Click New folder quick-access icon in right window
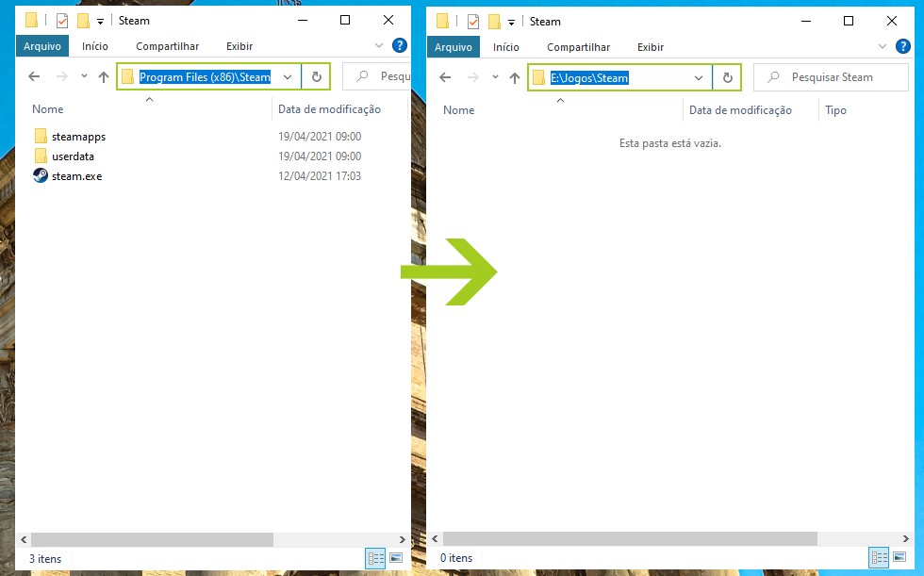This screenshot has width=924, height=576. (494, 22)
